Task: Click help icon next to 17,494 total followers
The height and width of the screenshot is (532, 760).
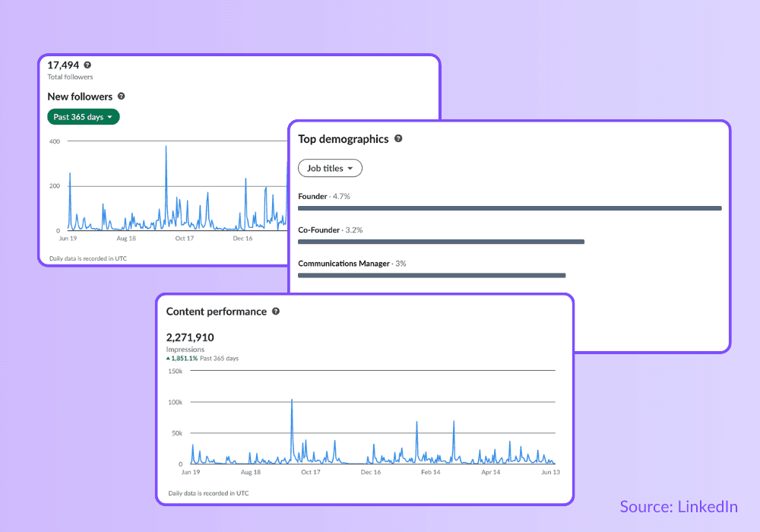Action: click(x=87, y=65)
